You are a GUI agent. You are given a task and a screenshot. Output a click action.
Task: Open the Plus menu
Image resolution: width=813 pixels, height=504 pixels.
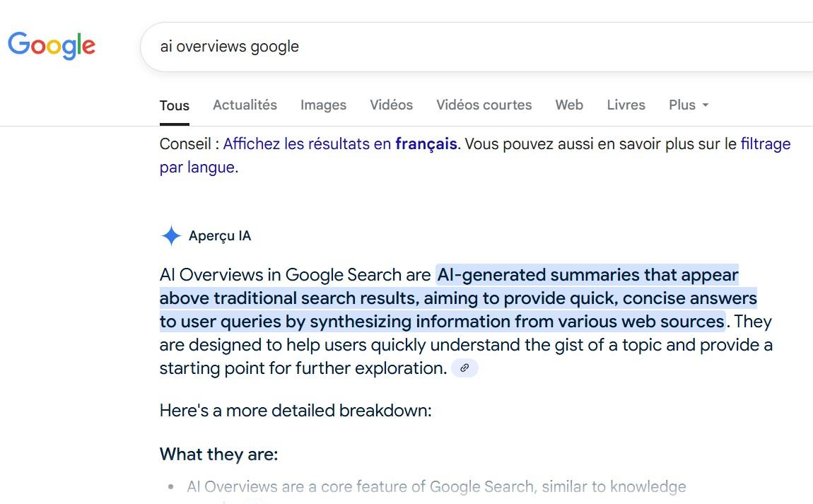(688, 105)
